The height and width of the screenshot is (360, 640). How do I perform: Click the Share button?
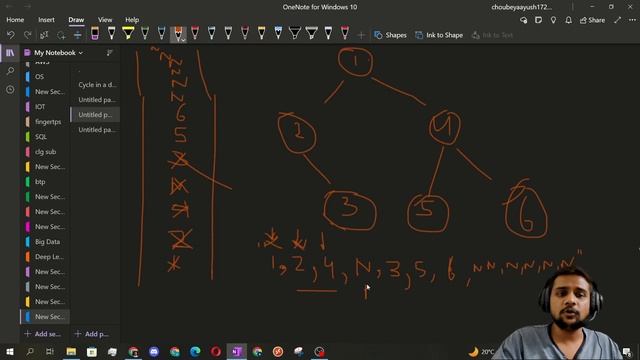592,20
